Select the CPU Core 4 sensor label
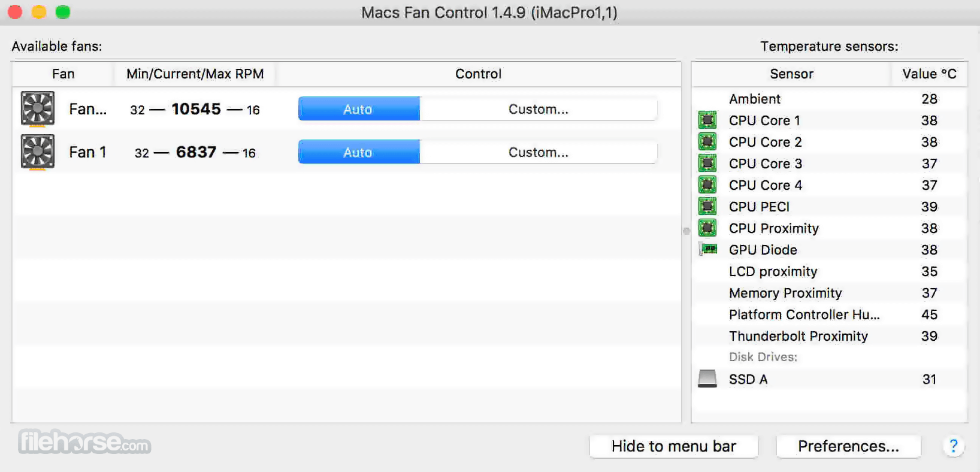 (x=765, y=185)
